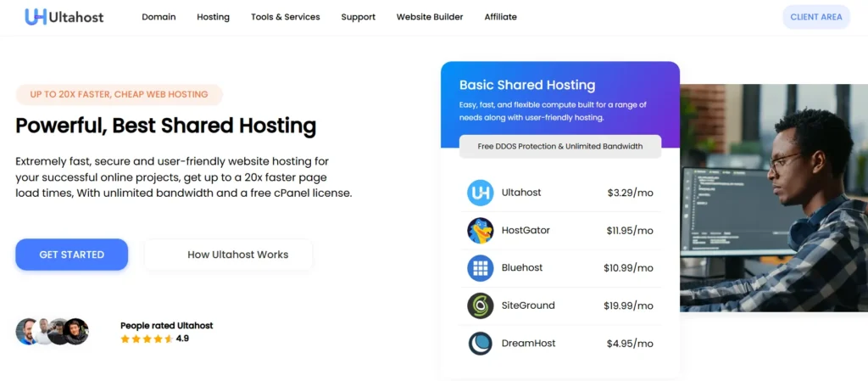Viewport: 868px width, 381px height.
Task: Click the 'UP TO 20X FASTER' badge
Action: tap(119, 94)
